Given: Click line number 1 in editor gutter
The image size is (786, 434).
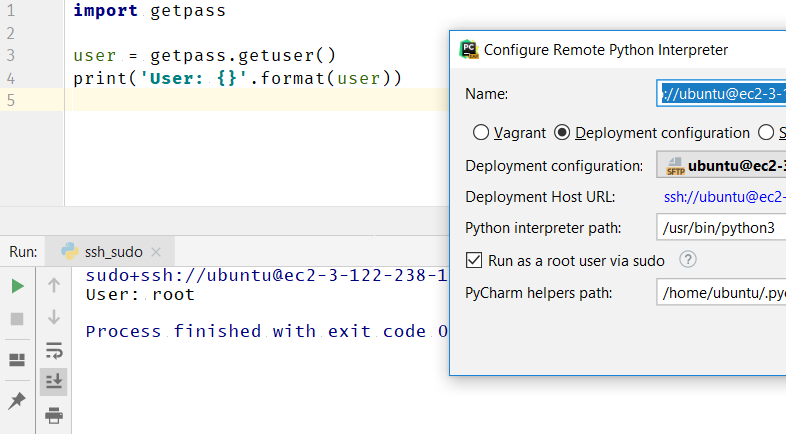Looking at the screenshot, I should tap(11, 10).
